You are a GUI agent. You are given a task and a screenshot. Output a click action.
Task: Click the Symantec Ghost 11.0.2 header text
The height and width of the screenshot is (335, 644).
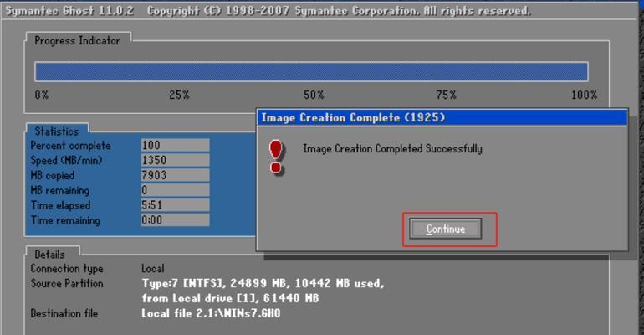coord(69,11)
